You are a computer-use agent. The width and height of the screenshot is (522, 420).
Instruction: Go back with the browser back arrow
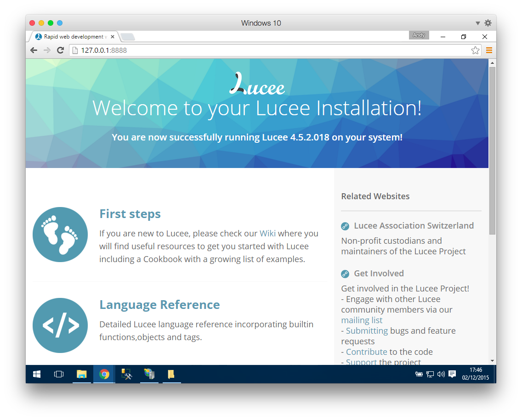[34, 50]
